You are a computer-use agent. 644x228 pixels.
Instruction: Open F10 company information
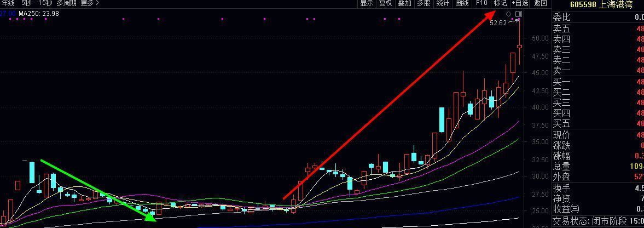(481, 3)
